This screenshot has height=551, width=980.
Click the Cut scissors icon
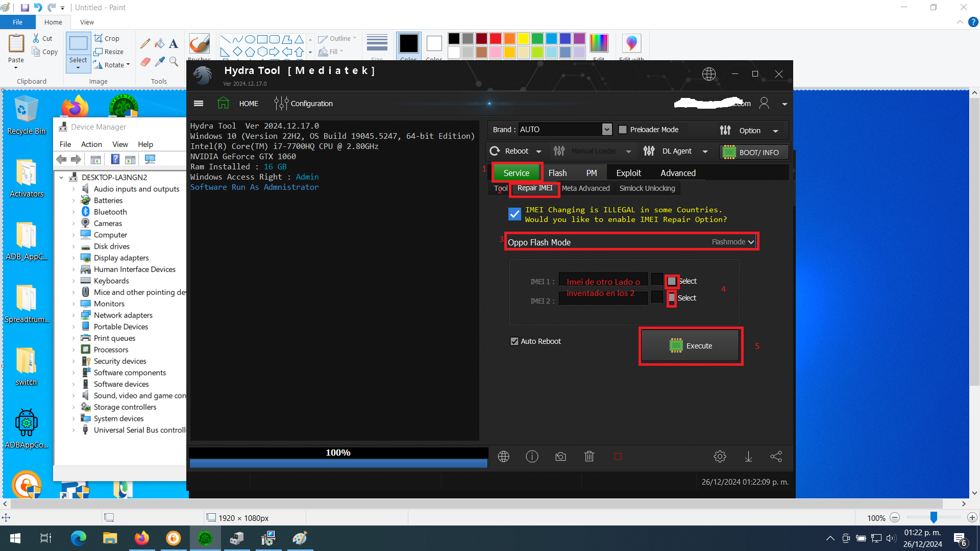(36, 38)
